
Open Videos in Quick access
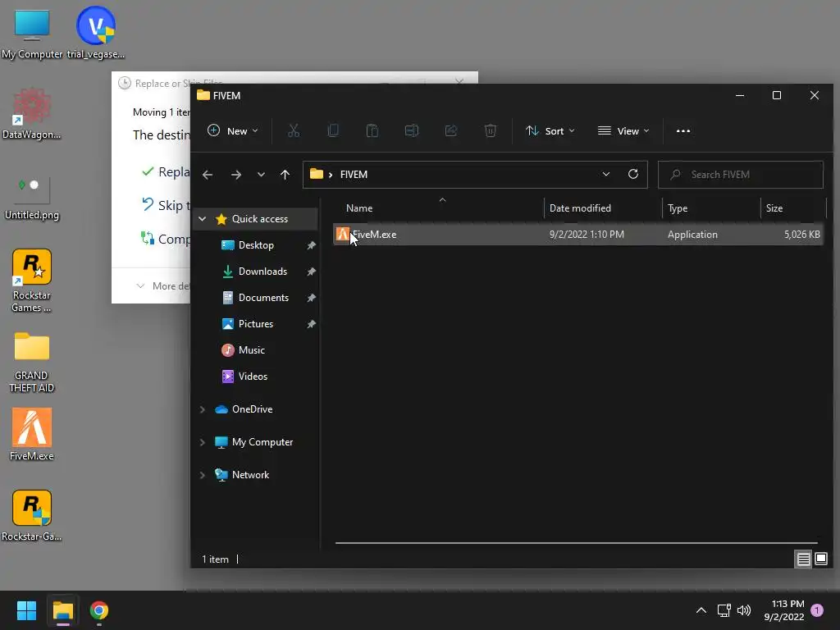pyautogui.click(x=253, y=376)
